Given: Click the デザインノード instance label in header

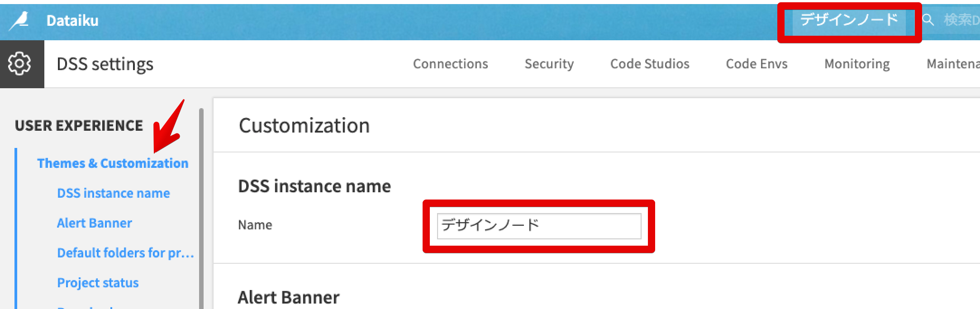Looking at the screenshot, I should (x=849, y=20).
